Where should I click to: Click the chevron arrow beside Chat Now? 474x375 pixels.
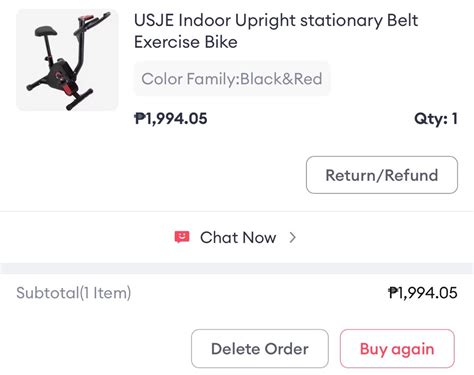(292, 237)
